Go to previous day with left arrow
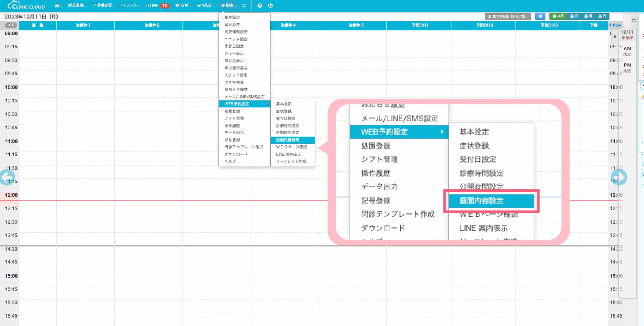644x326 pixels. [x=7, y=177]
